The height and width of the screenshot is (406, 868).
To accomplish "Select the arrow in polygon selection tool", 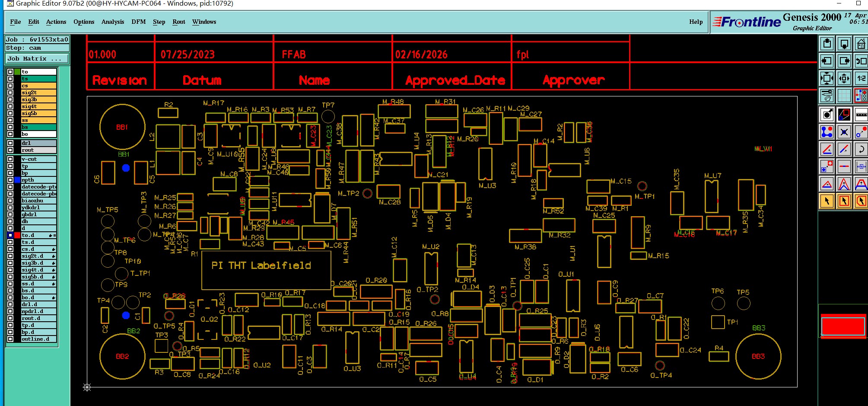I will (x=861, y=201).
